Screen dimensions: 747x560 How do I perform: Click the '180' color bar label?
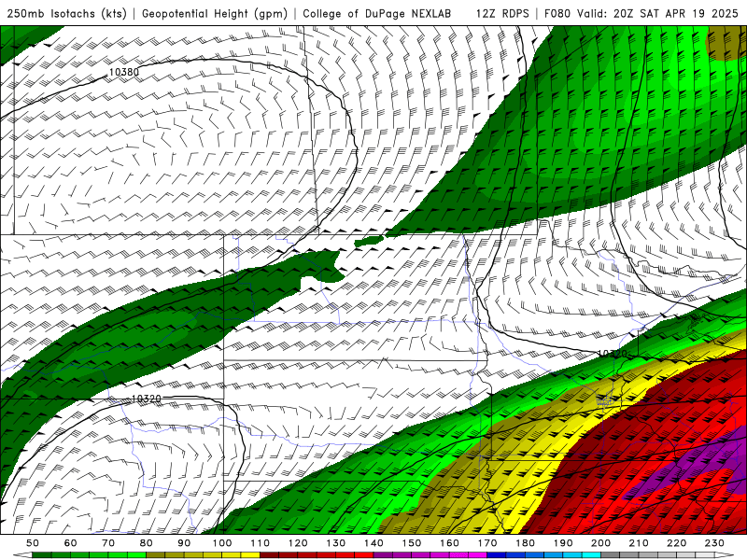click(x=525, y=543)
